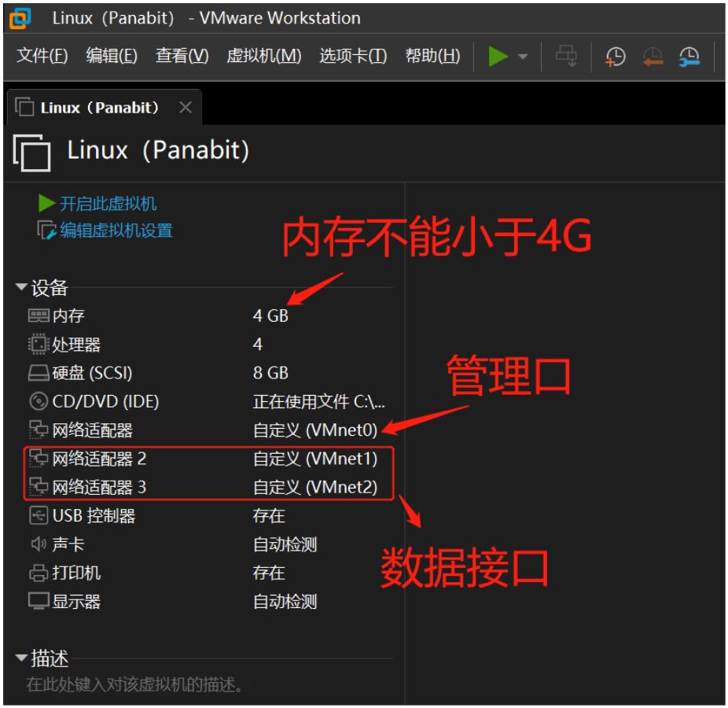728x708 pixels.
Task: Open the 编辑(E) menu
Action: (112, 56)
